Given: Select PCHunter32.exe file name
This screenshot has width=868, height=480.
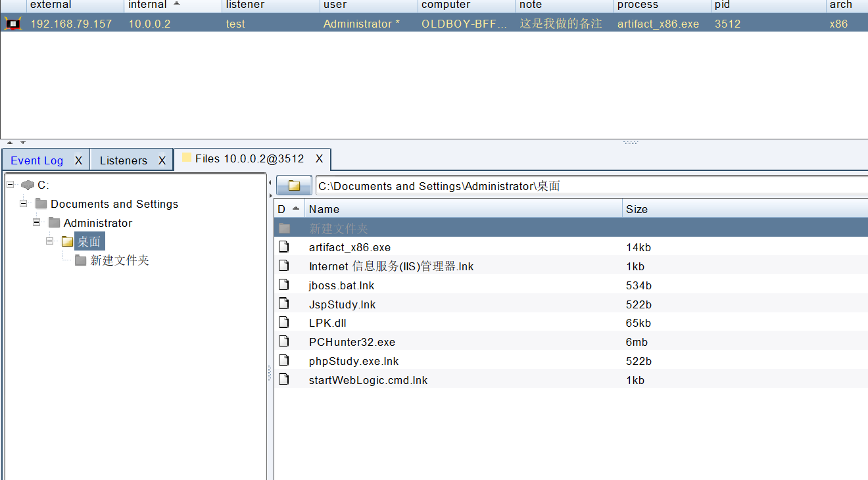Looking at the screenshot, I should 352,342.
